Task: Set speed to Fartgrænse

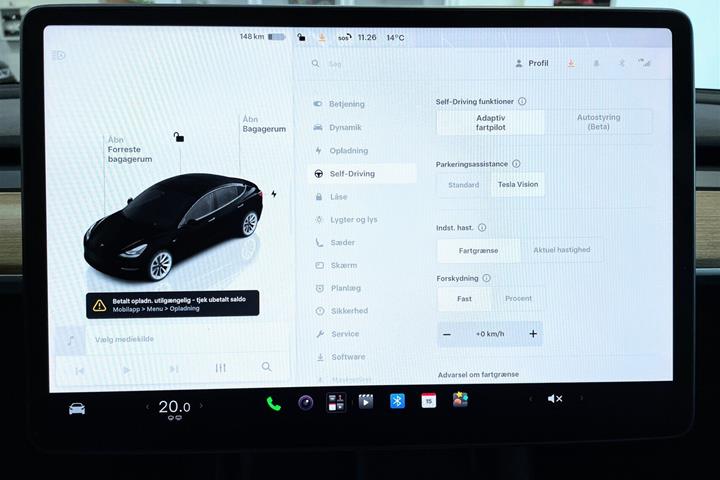Action: 478,250
